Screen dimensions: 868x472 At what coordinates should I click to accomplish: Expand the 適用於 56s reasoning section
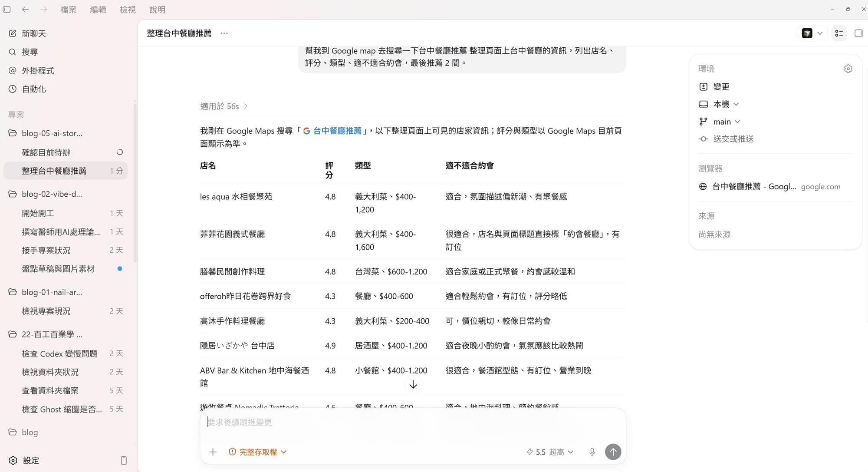224,106
